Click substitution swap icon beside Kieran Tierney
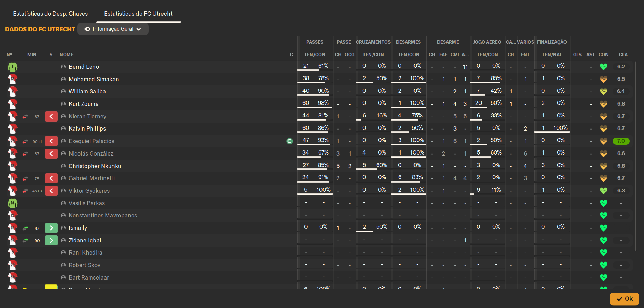644x308 pixels. pos(25,117)
